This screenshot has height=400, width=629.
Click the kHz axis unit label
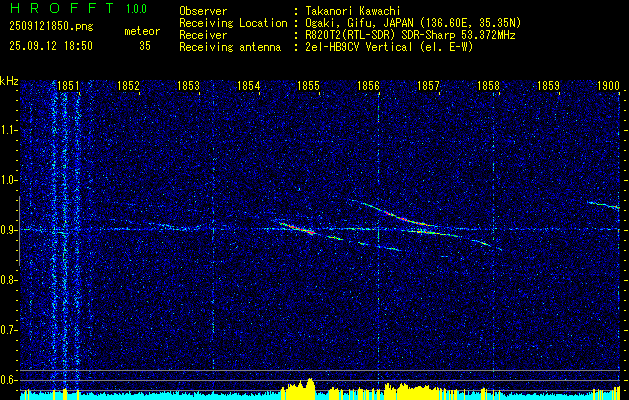9,81
